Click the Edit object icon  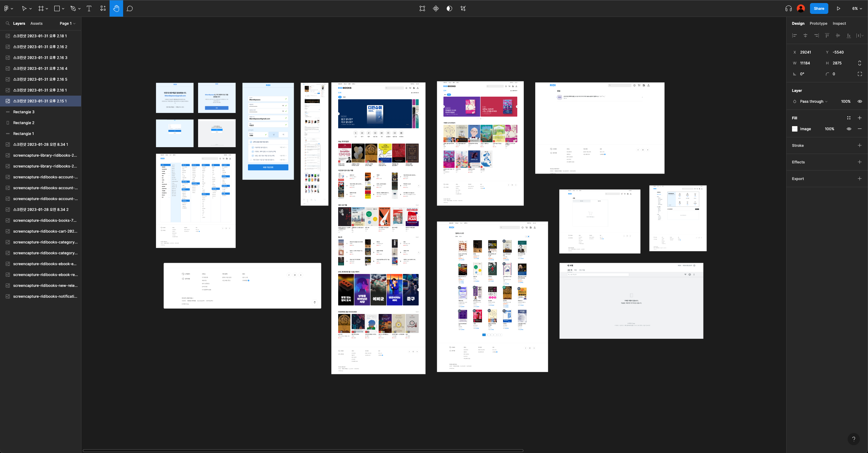tap(422, 8)
